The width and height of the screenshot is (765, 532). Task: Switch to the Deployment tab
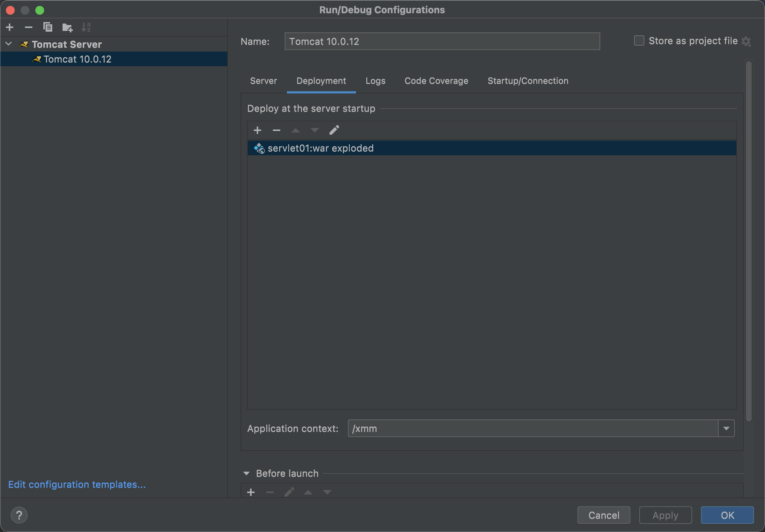click(x=321, y=81)
